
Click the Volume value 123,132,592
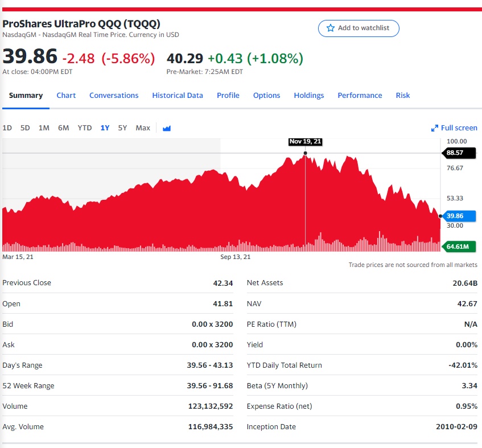[211, 406]
